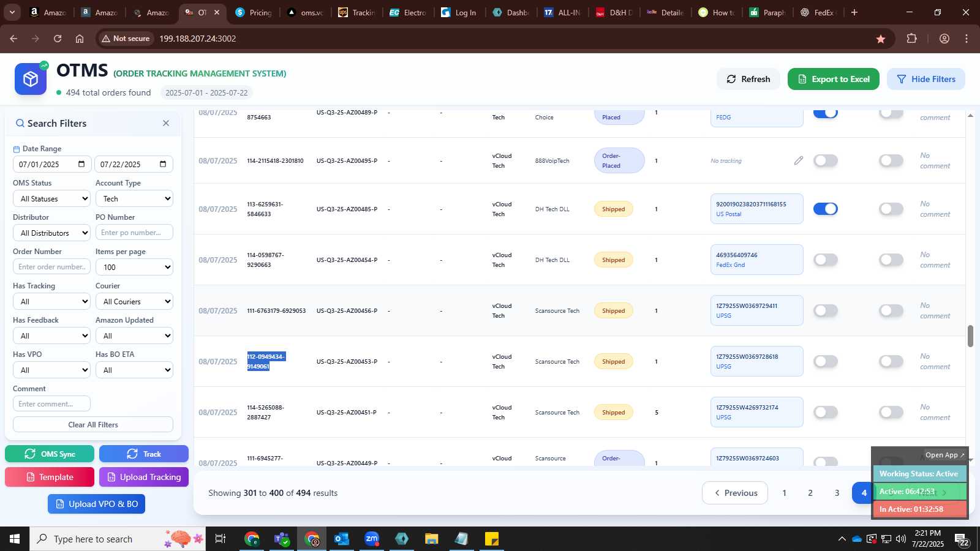Enable first toggle in 1Z79255W4269732174 row
This screenshot has height=551, width=980.
(826, 412)
